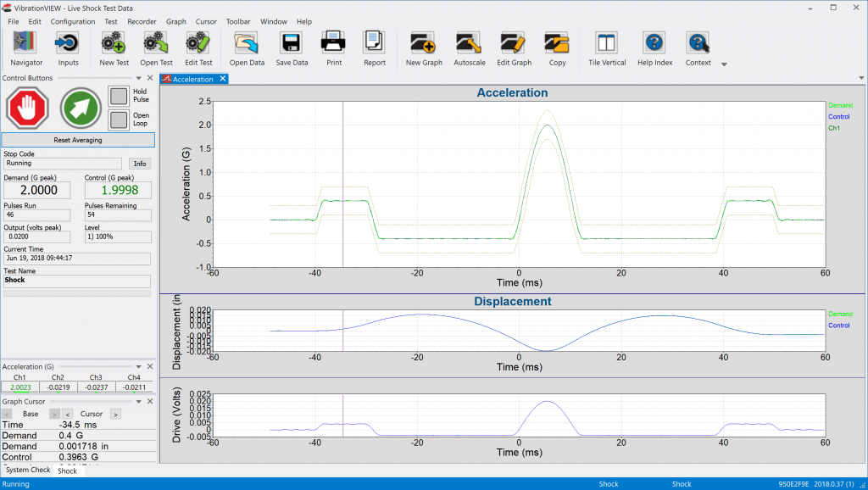Save current data with Save Data icon
Screen dimensions: 868x490
click(x=291, y=42)
